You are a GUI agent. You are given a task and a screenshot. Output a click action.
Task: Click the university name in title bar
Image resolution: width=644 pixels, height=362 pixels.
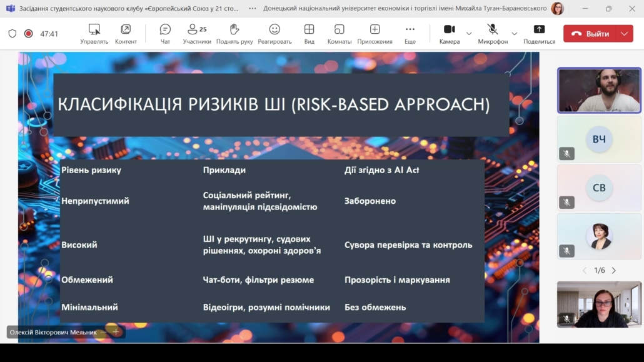click(405, 8)
